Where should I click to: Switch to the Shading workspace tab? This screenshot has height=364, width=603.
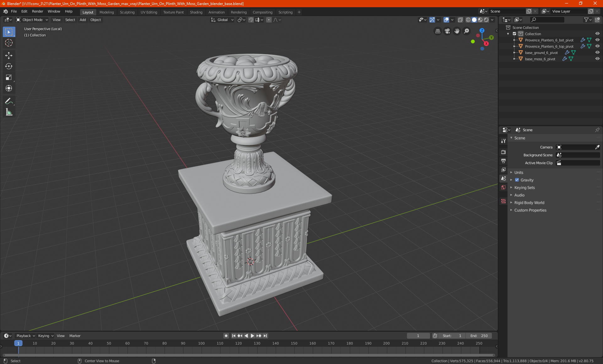(196, 12)
